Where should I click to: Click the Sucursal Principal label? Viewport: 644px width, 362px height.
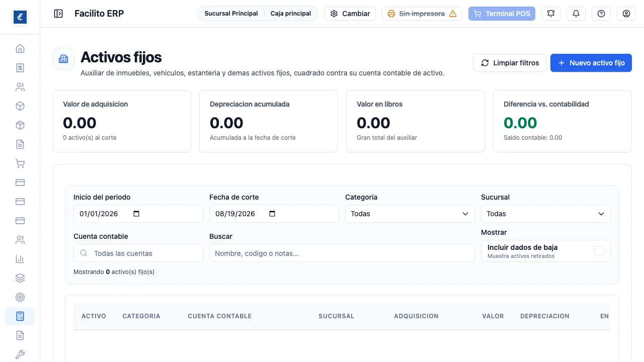pos(231,14)
